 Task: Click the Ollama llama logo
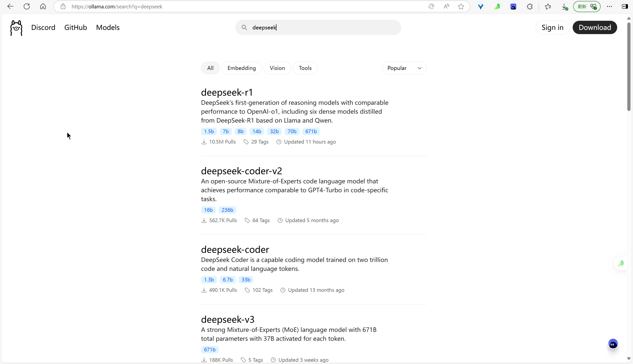[x=16, y=28]
